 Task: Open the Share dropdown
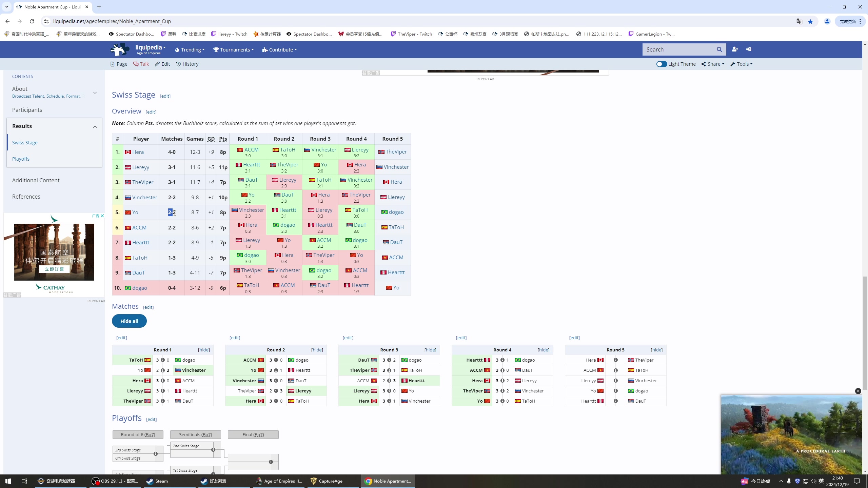(713, 64)
